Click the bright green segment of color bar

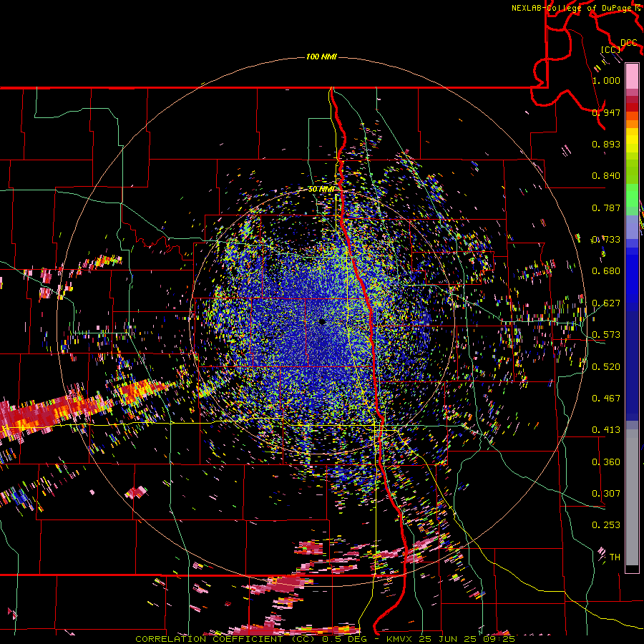point(632,197)
